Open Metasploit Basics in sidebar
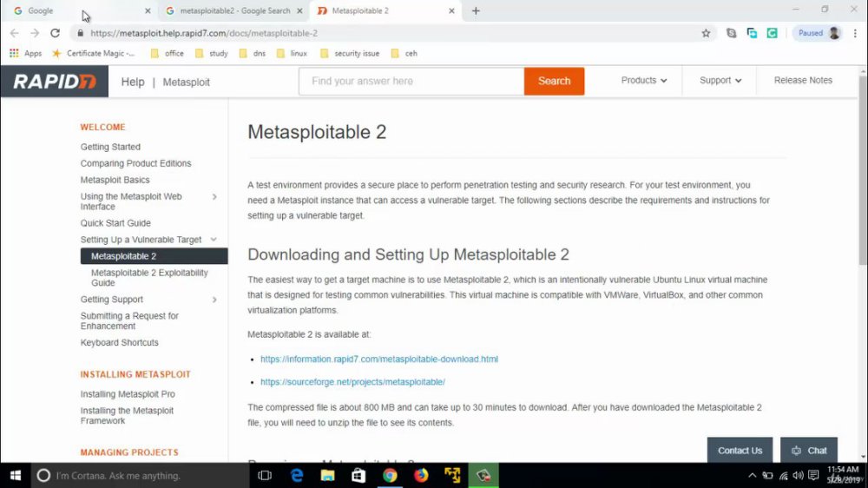The image size is (868, 488). pos(115,180)
